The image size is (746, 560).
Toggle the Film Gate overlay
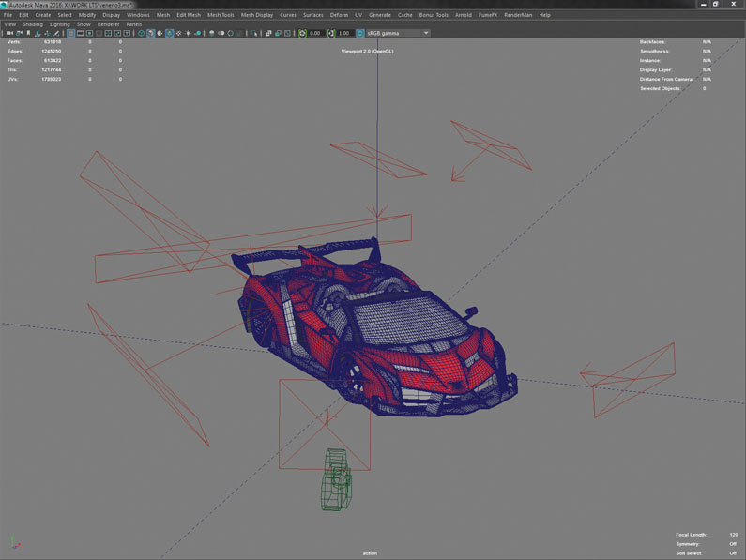coord(81,34)
